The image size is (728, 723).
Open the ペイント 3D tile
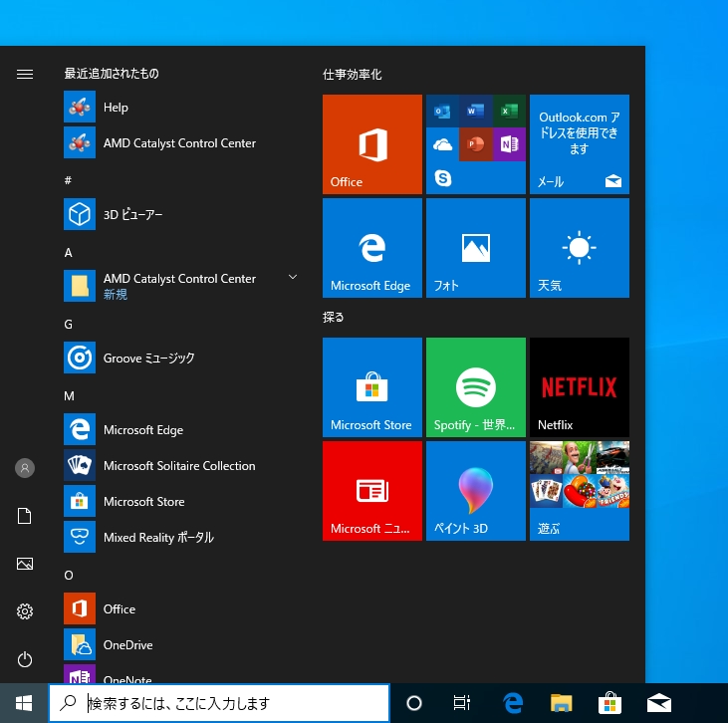tap(476, 491)
